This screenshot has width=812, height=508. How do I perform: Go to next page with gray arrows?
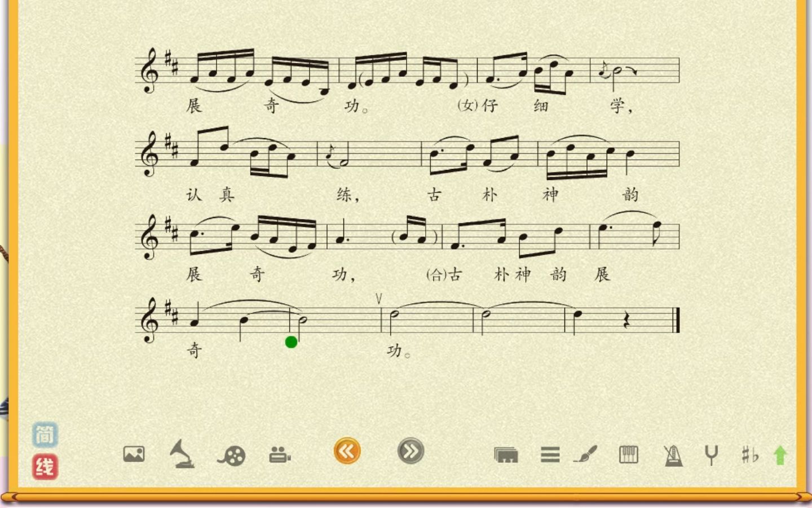pyautogui.click(x=411, y=451)
